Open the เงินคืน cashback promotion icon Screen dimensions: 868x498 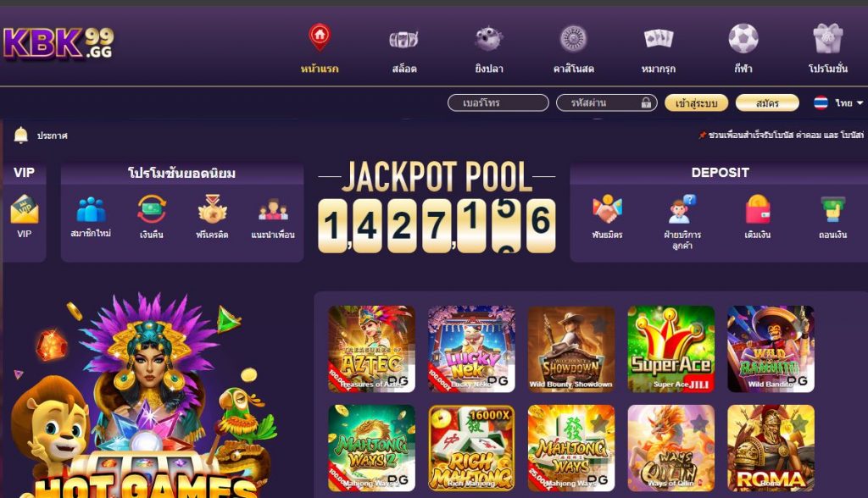pos(152,210)
